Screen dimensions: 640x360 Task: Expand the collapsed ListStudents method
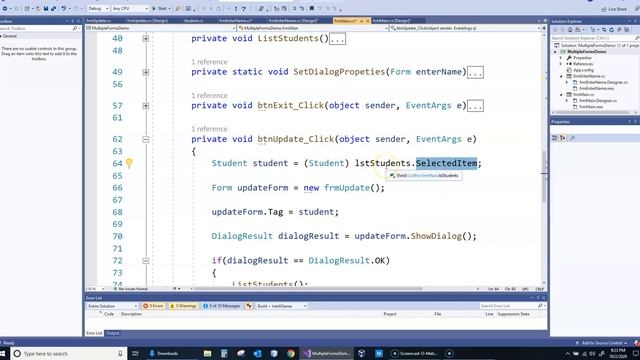[x=146, y=38]
